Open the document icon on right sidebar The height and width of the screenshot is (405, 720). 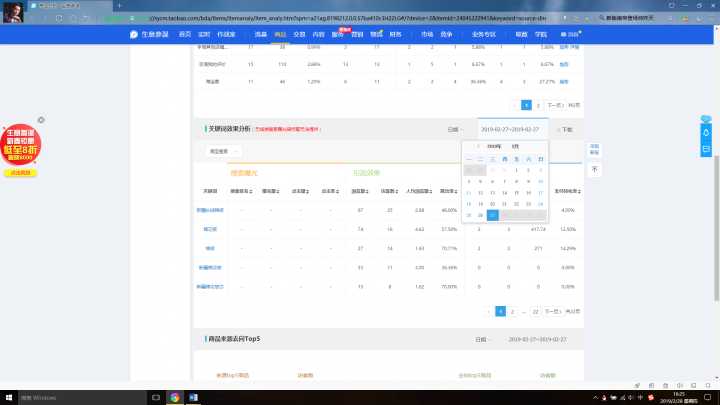click(706, 149)
